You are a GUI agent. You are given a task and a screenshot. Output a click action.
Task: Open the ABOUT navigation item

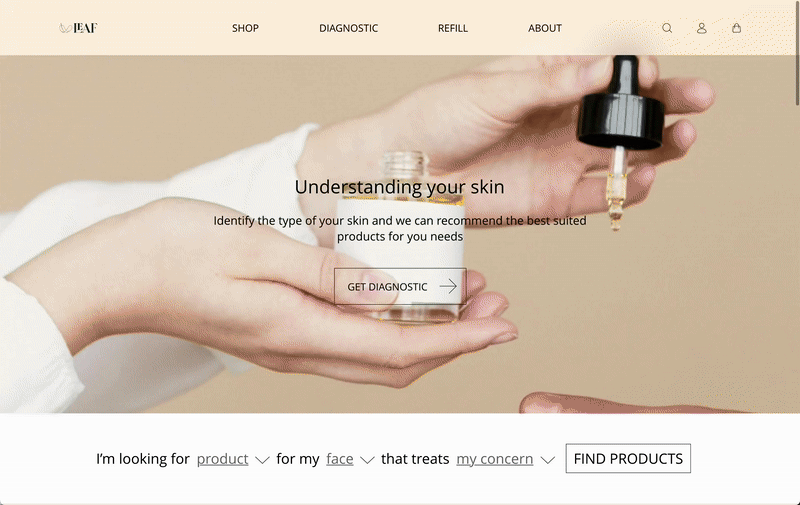(x=545, y=28)
